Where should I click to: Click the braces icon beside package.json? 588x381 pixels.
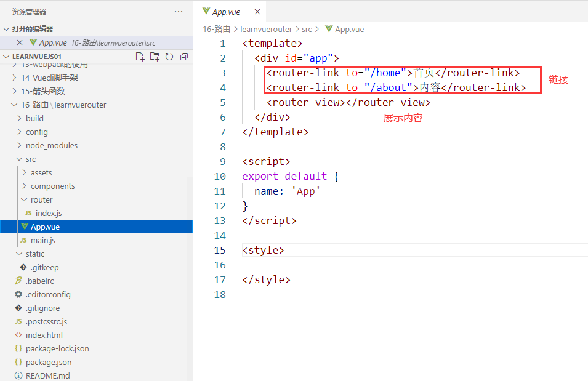(18, 362)
